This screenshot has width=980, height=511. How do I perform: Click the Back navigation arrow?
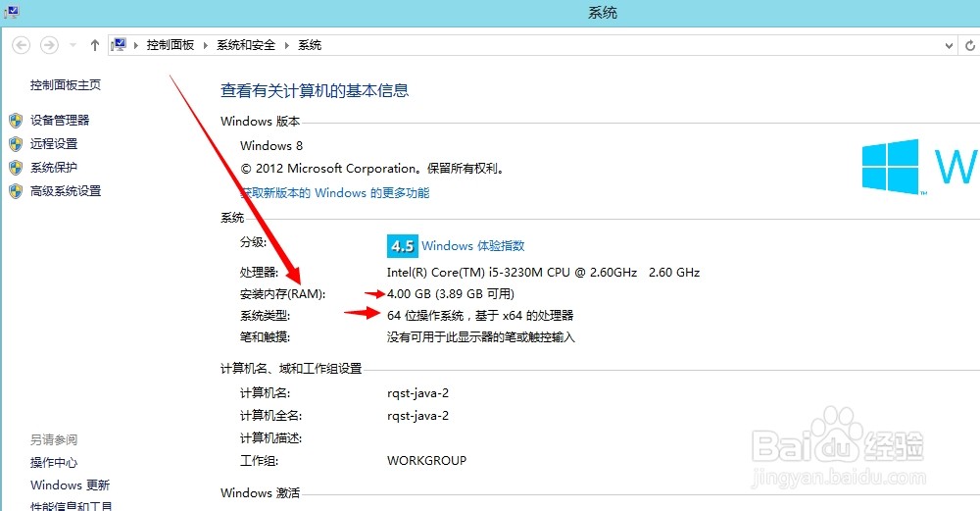tap(22, 45)
